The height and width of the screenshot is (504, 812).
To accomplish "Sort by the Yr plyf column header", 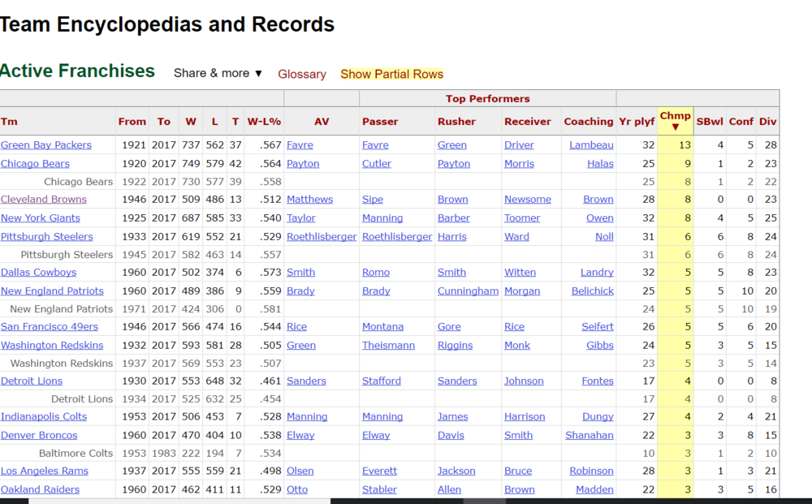I will (x=637, y=122).
